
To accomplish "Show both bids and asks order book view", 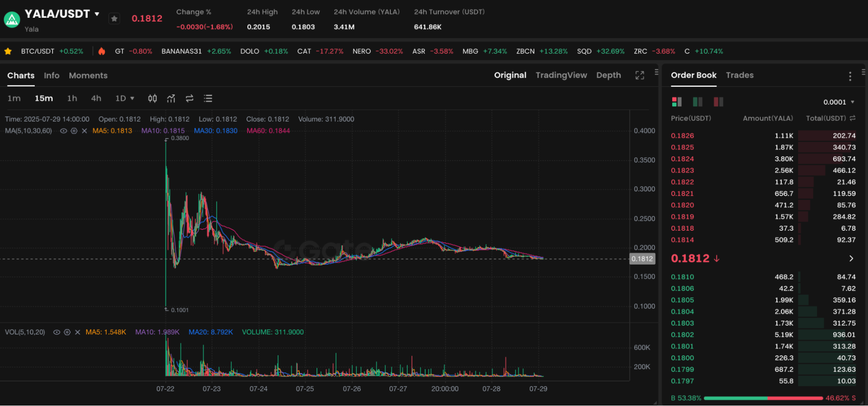I will click(677, 102).
